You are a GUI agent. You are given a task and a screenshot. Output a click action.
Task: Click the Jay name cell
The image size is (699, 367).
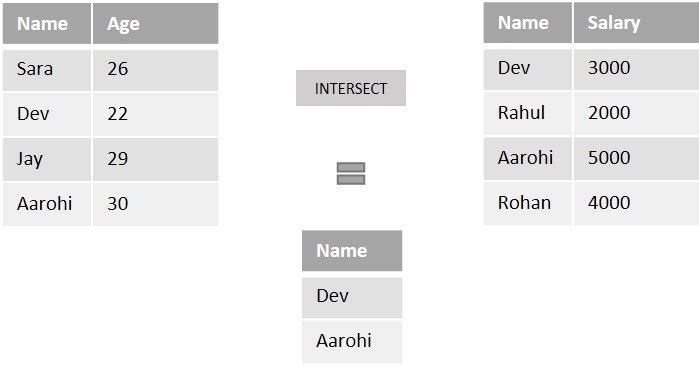click(47, 160)
